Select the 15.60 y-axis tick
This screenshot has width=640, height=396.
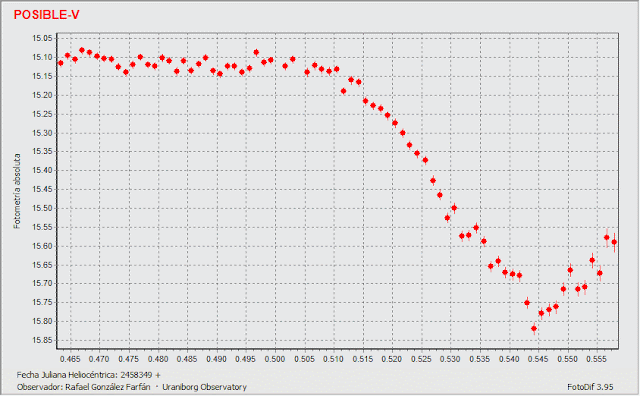click(42, 246)
